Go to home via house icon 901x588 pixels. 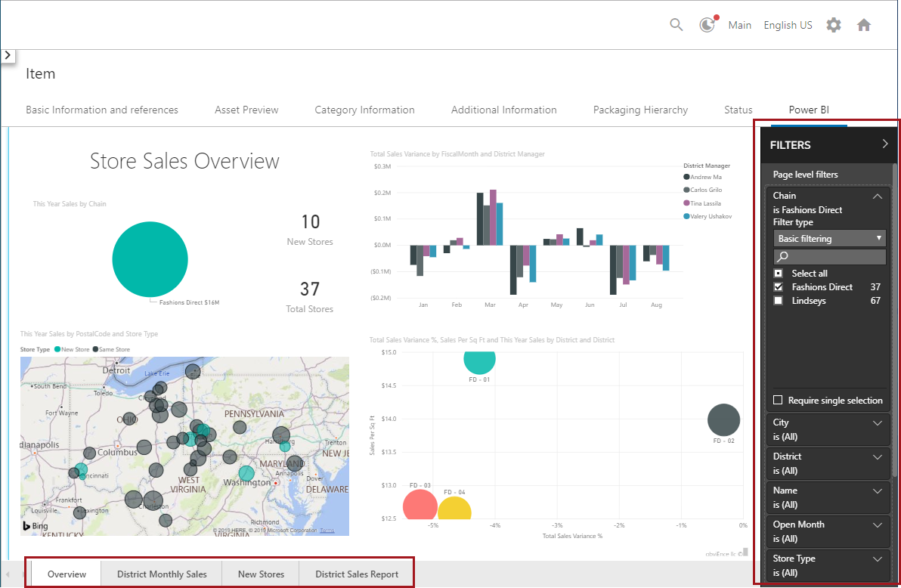864,25
